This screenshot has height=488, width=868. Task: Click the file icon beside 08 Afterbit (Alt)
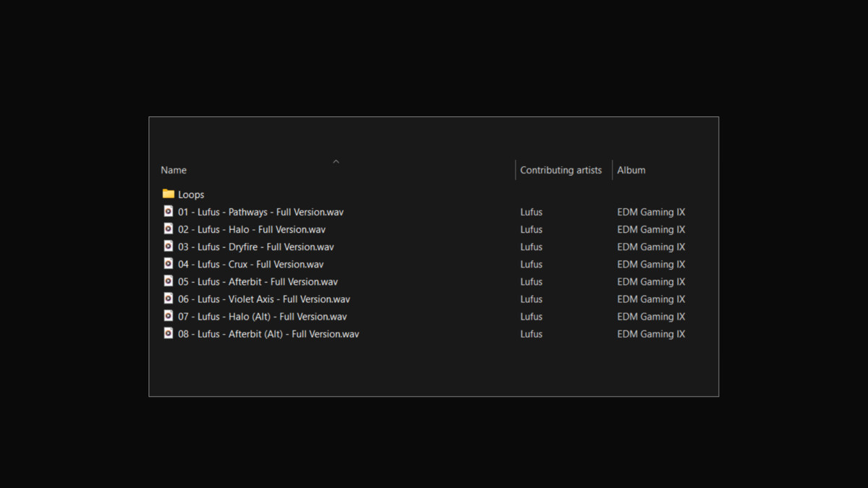pos(169,333)
